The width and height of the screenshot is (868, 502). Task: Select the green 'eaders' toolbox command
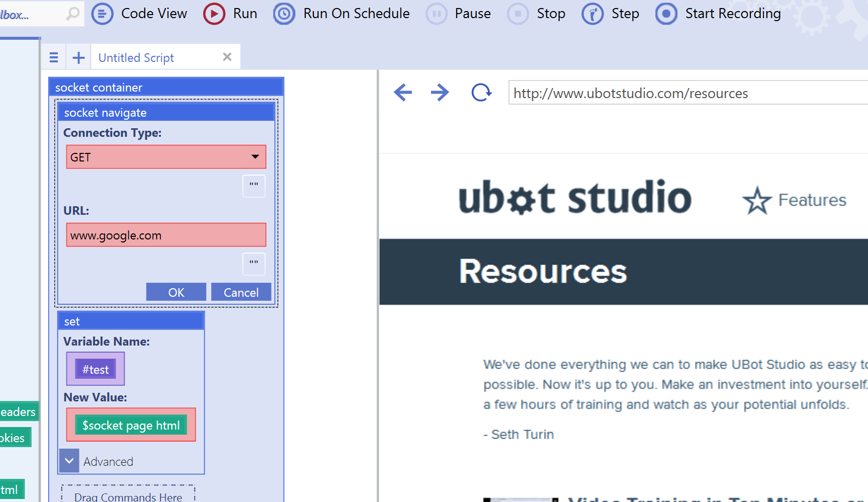(19, 411)
